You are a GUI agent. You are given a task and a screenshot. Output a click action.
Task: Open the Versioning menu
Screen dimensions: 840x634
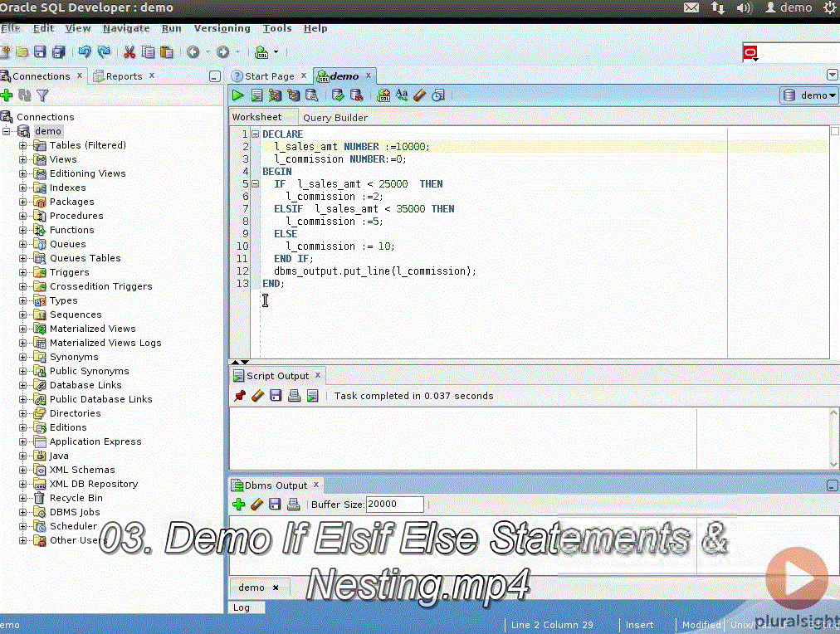click(222, 28)
